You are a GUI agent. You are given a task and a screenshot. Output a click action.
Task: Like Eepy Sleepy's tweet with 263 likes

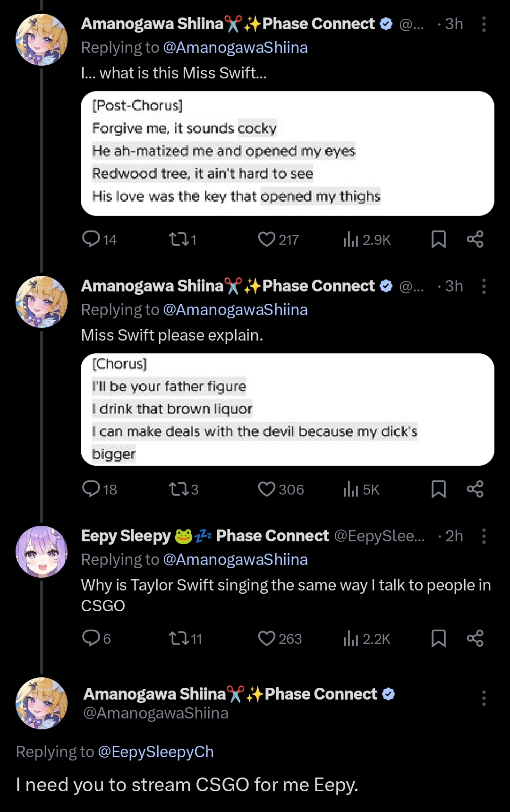click(267, 638)
